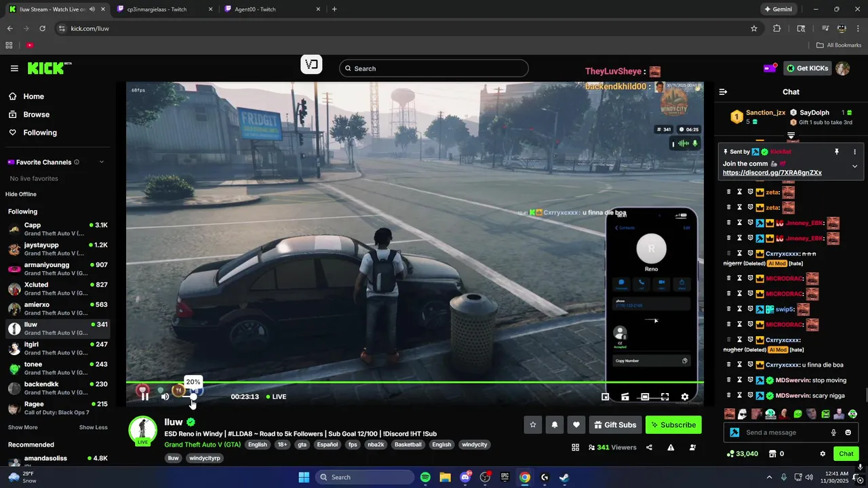
Task: Open Capp channel in following list
Action: (x=58, y=229)
